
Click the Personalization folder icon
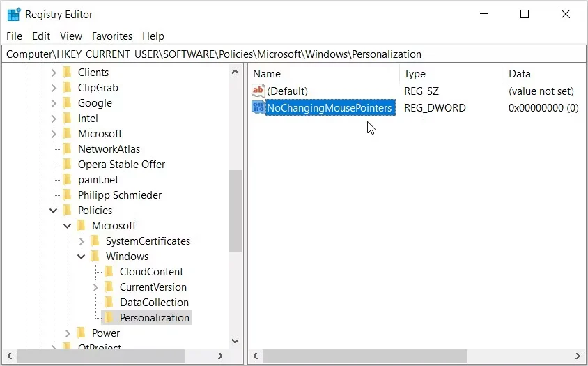coord(109,318)
